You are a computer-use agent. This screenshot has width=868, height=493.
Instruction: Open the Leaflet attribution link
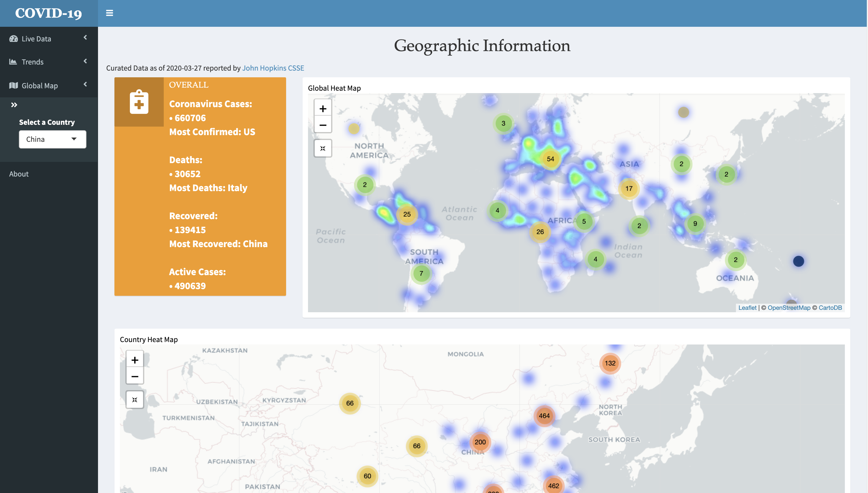coord(747,307)
